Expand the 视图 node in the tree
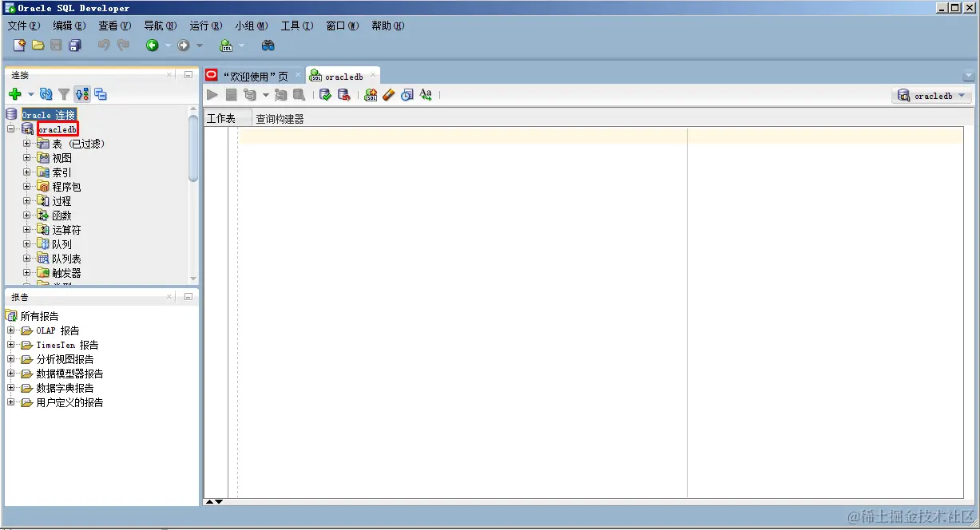The height and width of the screenshot is (530, 980). tap(26, 157)
